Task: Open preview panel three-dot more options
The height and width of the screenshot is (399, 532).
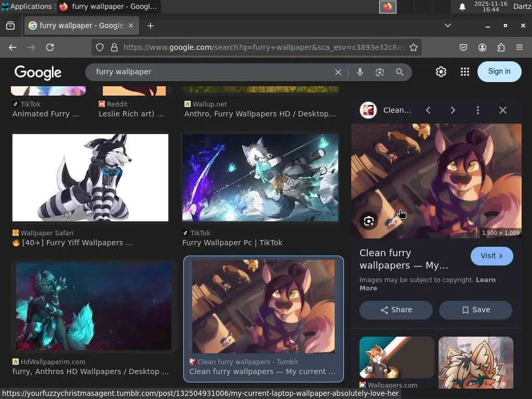Action: click(478, 110)
